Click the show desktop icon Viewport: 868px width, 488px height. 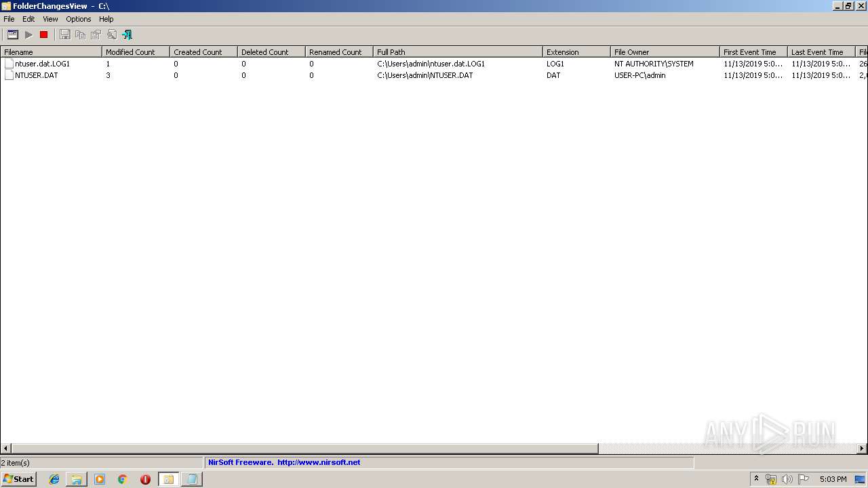861,479
